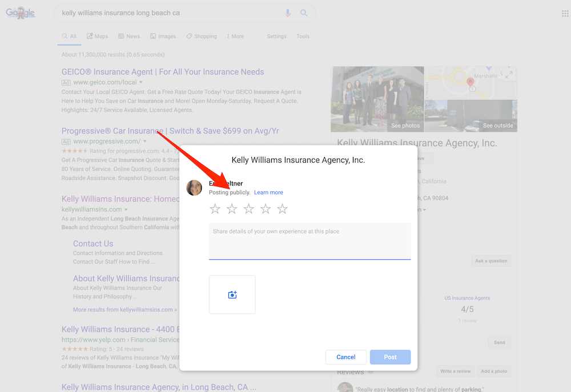Click the add photo camera icon
Image resolution: width=571 pixels, height=392 pixels.
(232, 294)
